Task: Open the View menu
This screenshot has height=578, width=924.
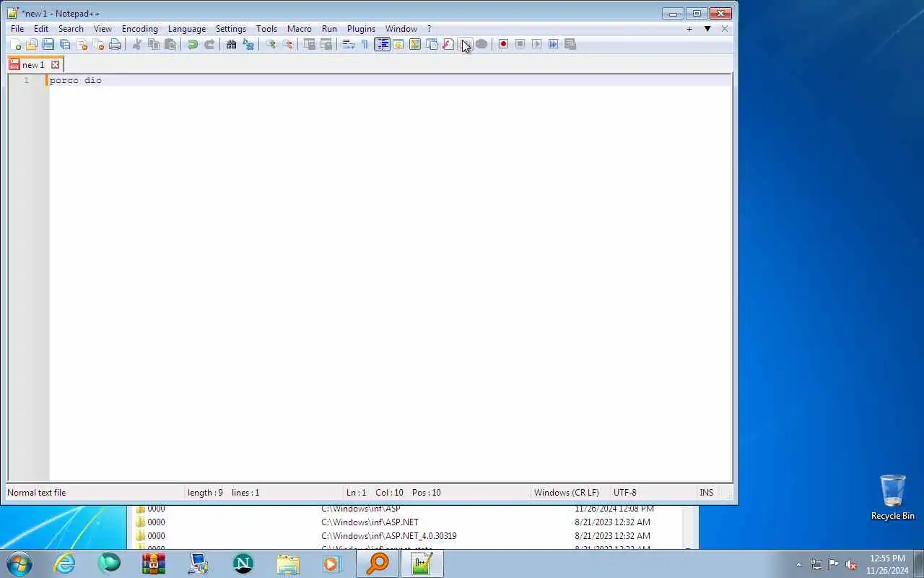Action: [x=103, y=29]
